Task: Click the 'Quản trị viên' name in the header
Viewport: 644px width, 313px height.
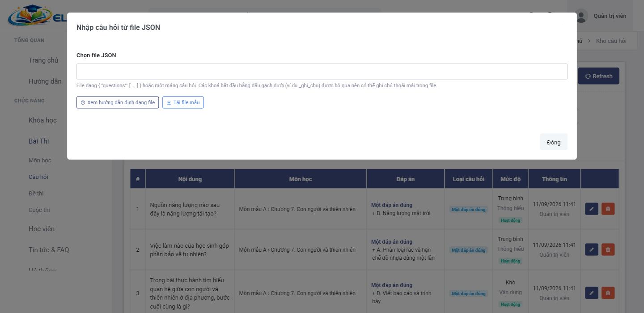Action: point(610,16)
